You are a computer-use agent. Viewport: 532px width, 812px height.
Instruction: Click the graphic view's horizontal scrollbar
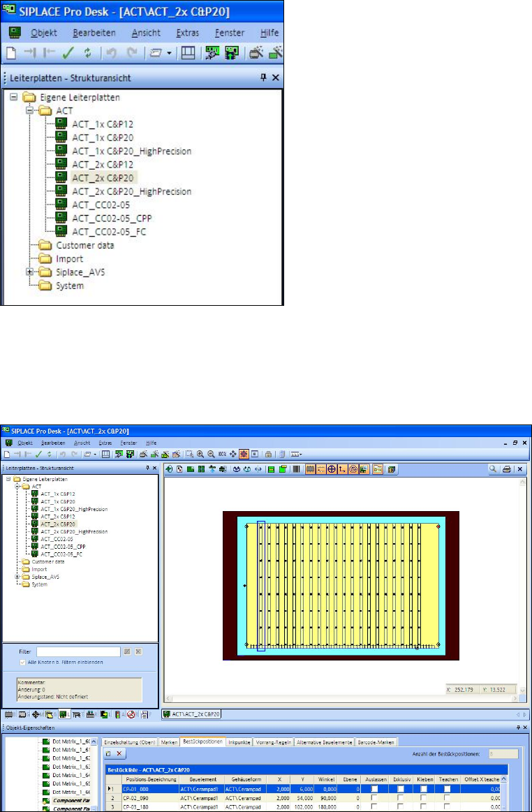341,699
